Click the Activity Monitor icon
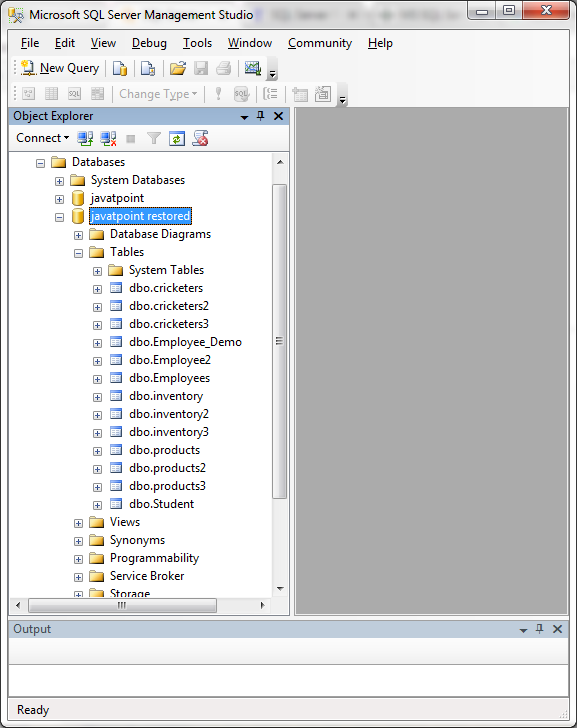The width and height of the screenshot is (577, 728). [x=253, y=68]
